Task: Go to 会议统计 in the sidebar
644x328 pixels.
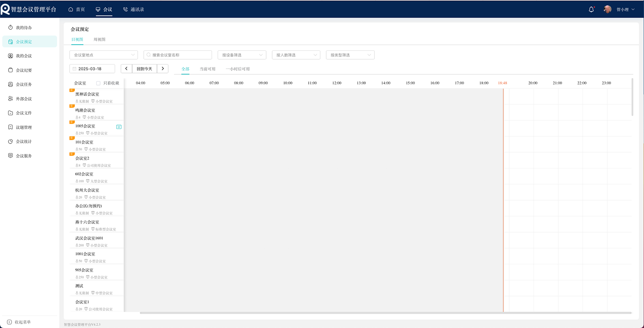Action: click(24, 141)
